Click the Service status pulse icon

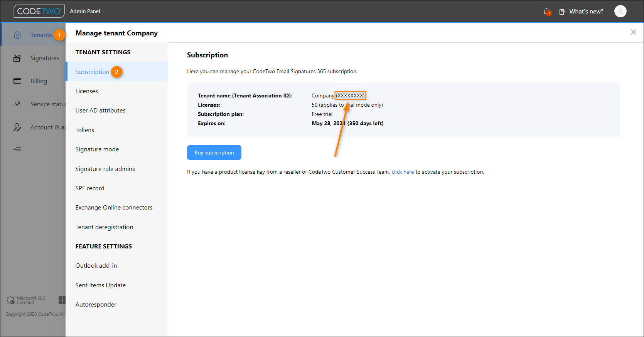tap(17, 104)
